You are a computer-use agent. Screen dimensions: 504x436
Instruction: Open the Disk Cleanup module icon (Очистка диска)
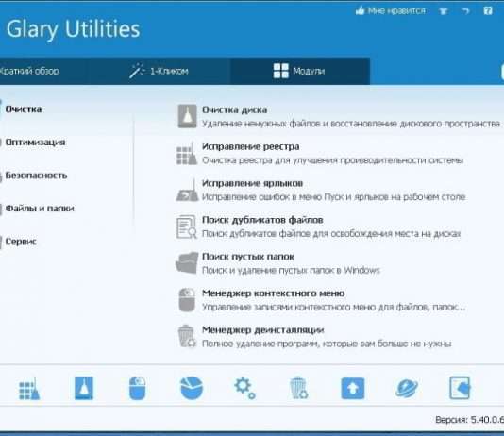tap(187, 116)
